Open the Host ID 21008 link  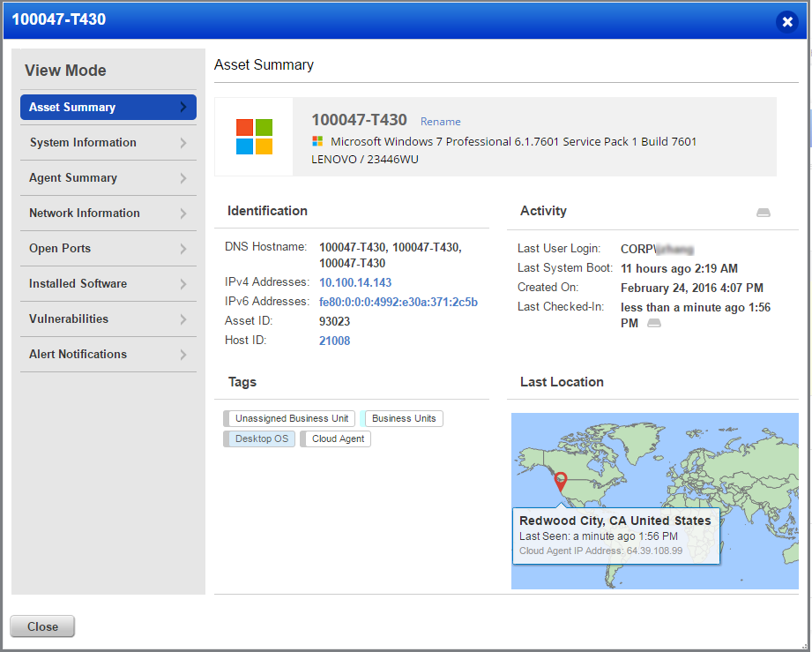(335, 340)
